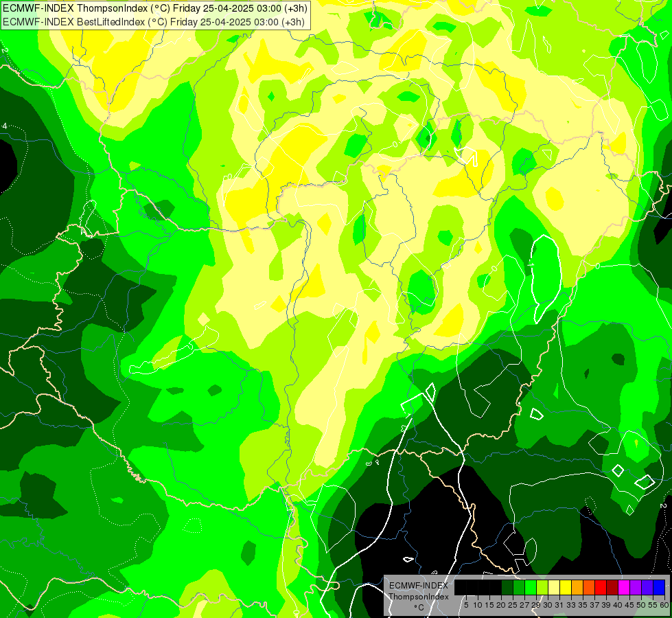Screen dimensions: 672x618
Task: Click the legend's "°C" unit label
Action: 419,608
